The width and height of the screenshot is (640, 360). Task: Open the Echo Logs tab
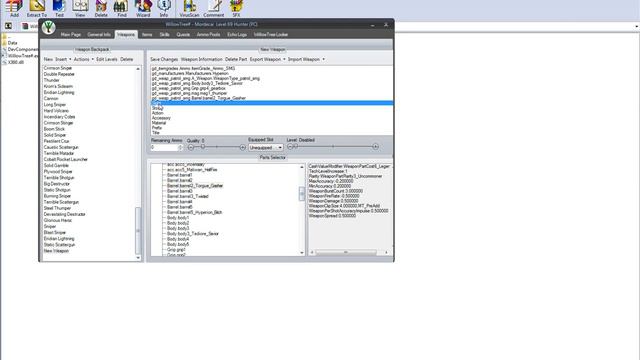(237, 35)
